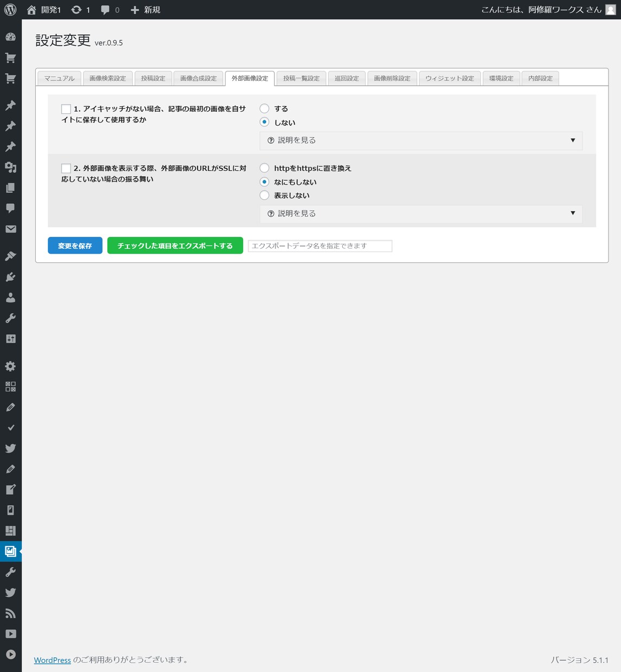
Task: Open the smartphone icon in sidebar
Action: (10, 510)
